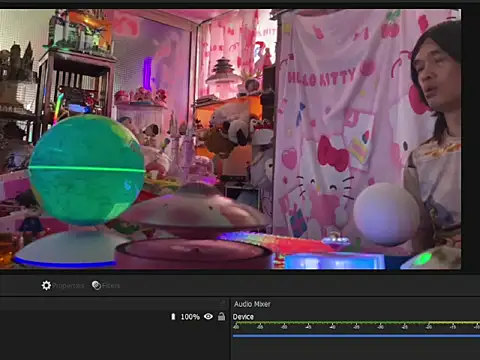This screenshot has height=360, width=480.
Task: Toggle the source padlock lock icon
Action: pyautogui.click(x=221, y=316)
